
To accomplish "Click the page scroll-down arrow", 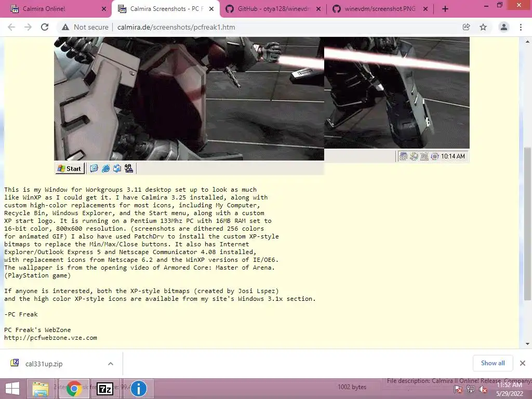I will click(x=527, y=344).
